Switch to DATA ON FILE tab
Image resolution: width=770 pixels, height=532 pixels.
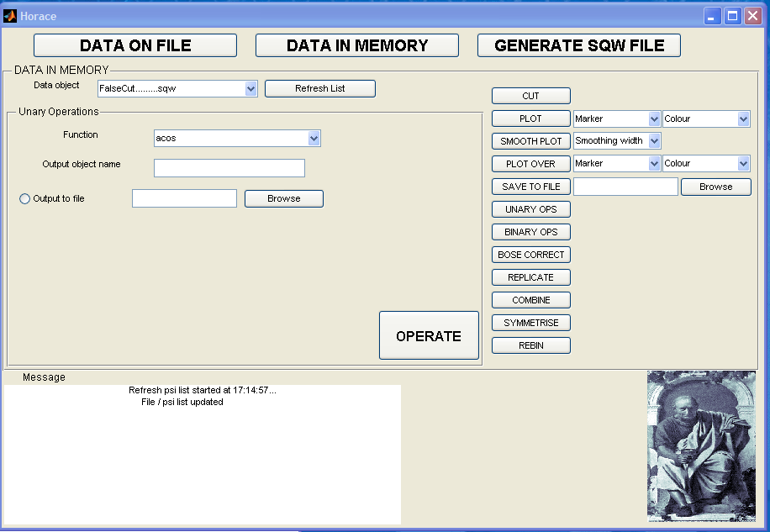click(135, 45)
